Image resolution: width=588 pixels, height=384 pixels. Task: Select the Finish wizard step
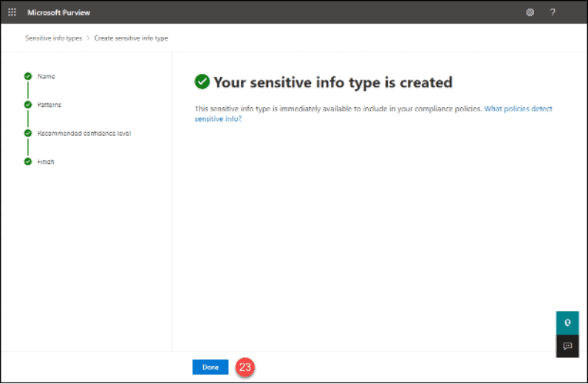(46, 162)
